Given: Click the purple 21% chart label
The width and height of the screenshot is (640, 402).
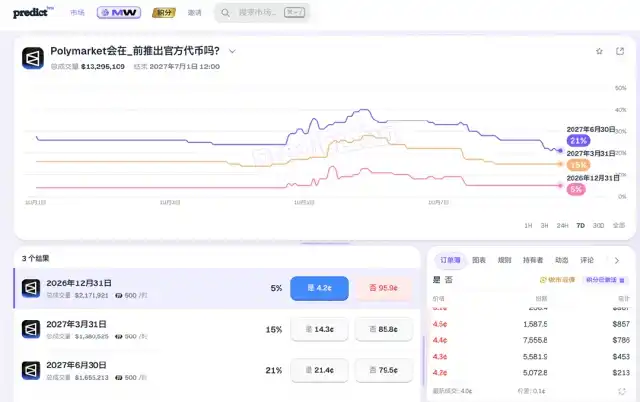Looking at the screenshot, I should (x=578, y=141).
